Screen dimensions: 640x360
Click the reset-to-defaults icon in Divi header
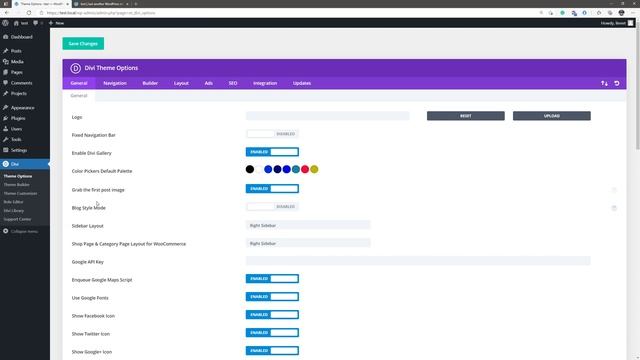[x=617, y=83]
